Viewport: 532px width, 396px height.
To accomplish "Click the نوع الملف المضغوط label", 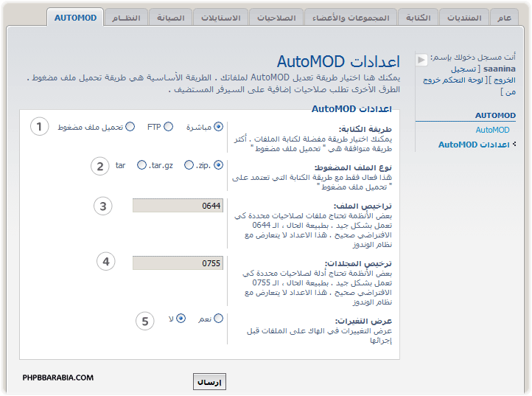I will point(353,168).
